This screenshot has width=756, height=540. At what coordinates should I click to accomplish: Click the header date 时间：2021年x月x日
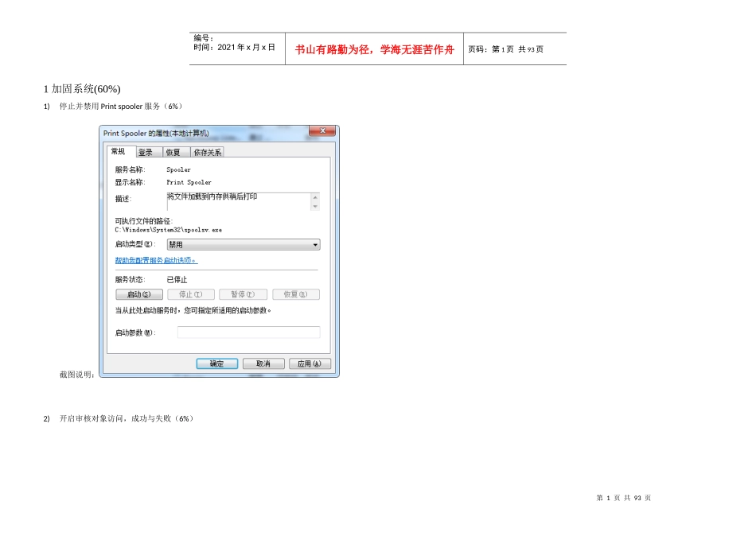point(234,47)
